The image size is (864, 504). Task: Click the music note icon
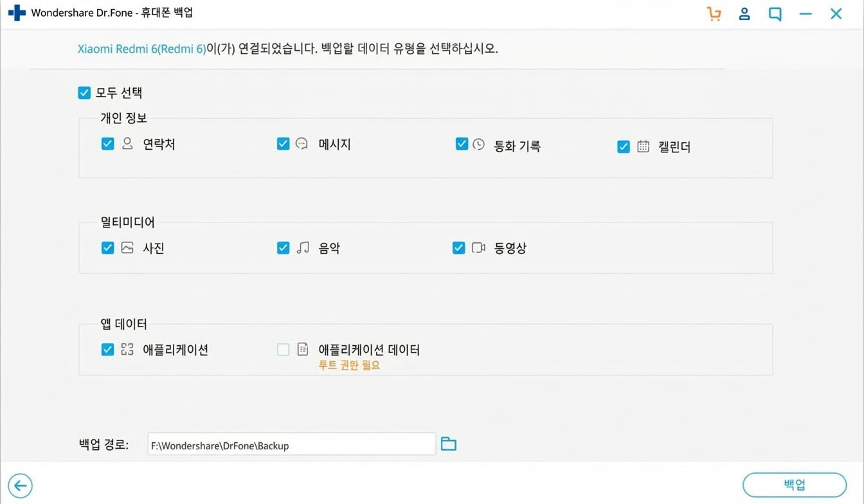(x=303, y=248)
